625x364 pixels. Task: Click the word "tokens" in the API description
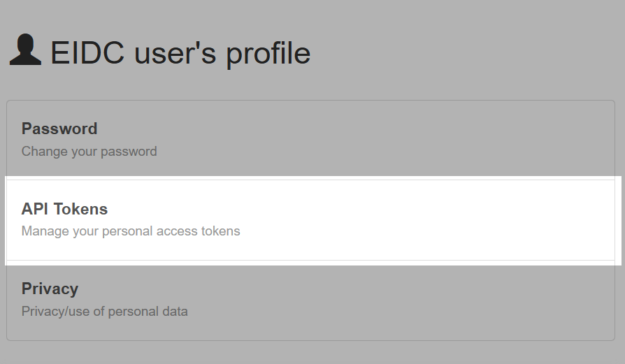[220, 231]
